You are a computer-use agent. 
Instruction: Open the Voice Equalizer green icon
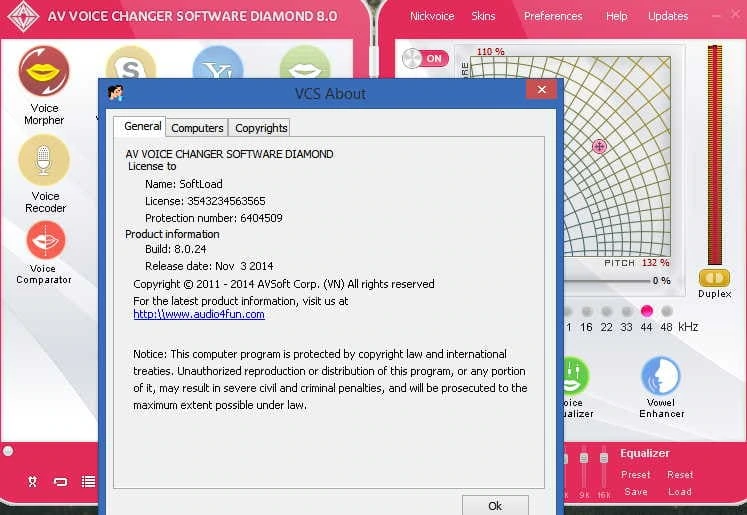[x=576, y=376]
